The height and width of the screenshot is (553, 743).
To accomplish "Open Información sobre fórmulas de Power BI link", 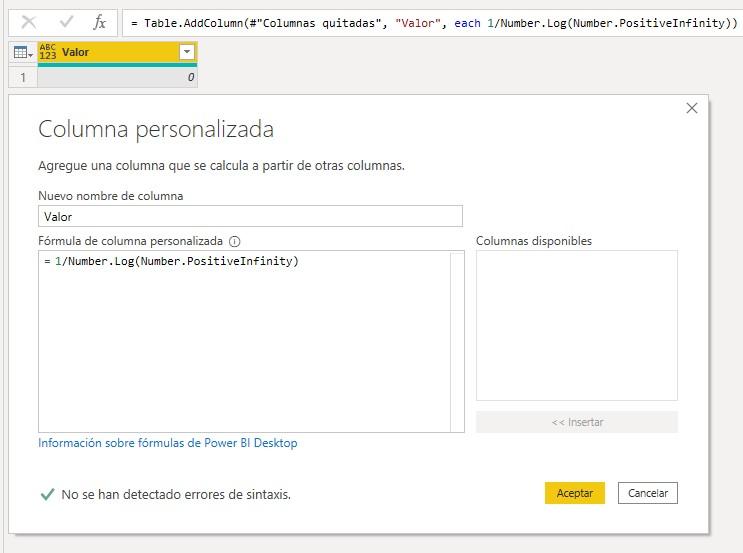I will (x=167, y=443).
